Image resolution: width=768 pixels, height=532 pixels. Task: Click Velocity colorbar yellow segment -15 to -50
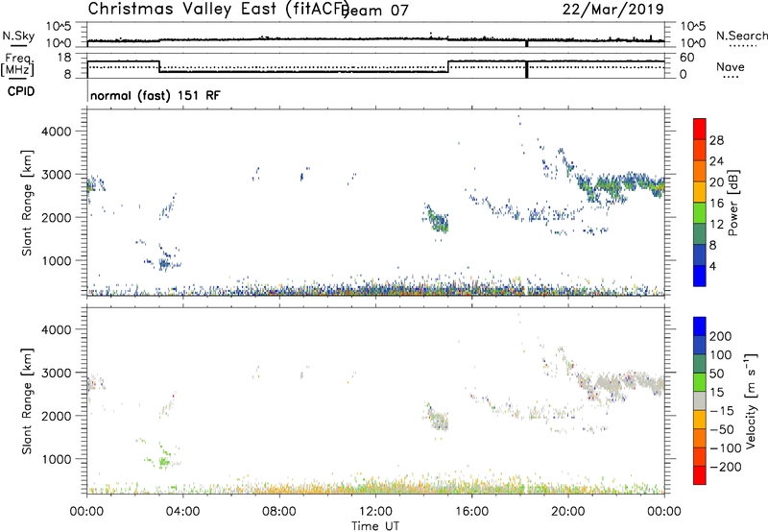click(700, 420)
